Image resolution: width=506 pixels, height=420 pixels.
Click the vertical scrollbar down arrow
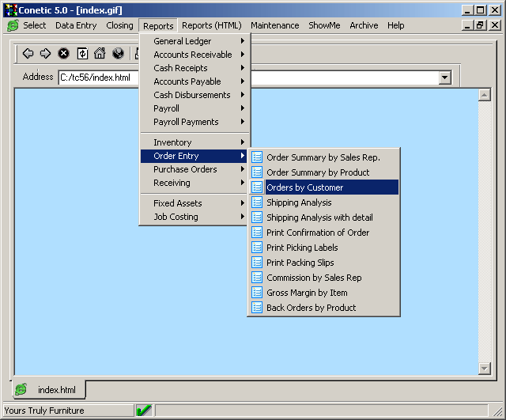(x=485, y=369)
